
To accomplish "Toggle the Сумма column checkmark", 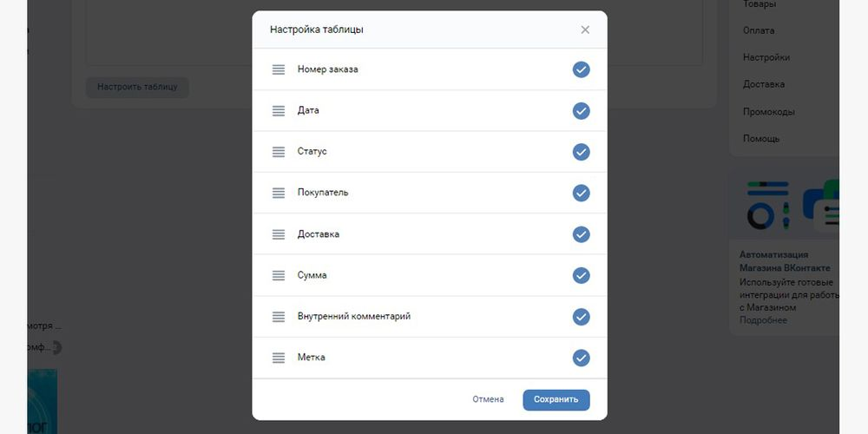I will click(x=581, y=275).
